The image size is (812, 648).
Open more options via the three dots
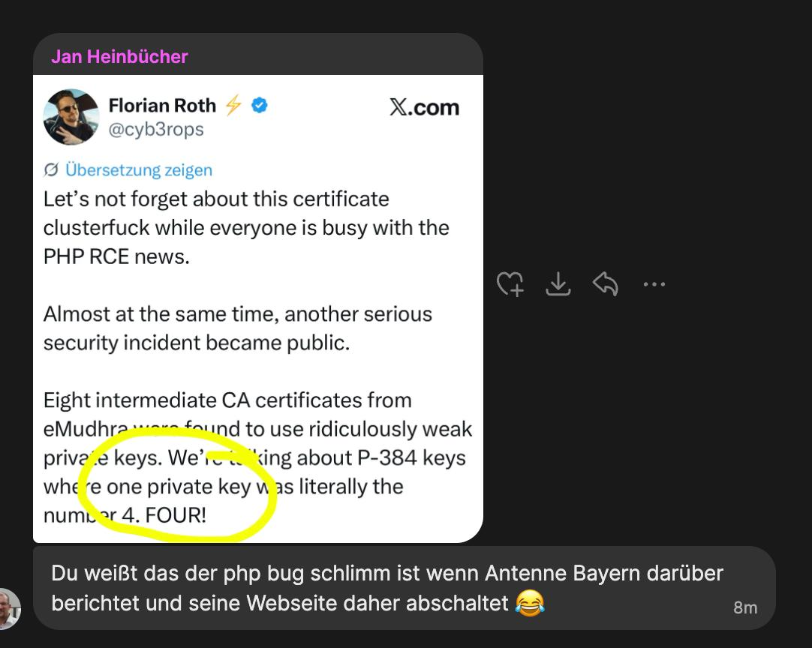click(x=654, y=284)
